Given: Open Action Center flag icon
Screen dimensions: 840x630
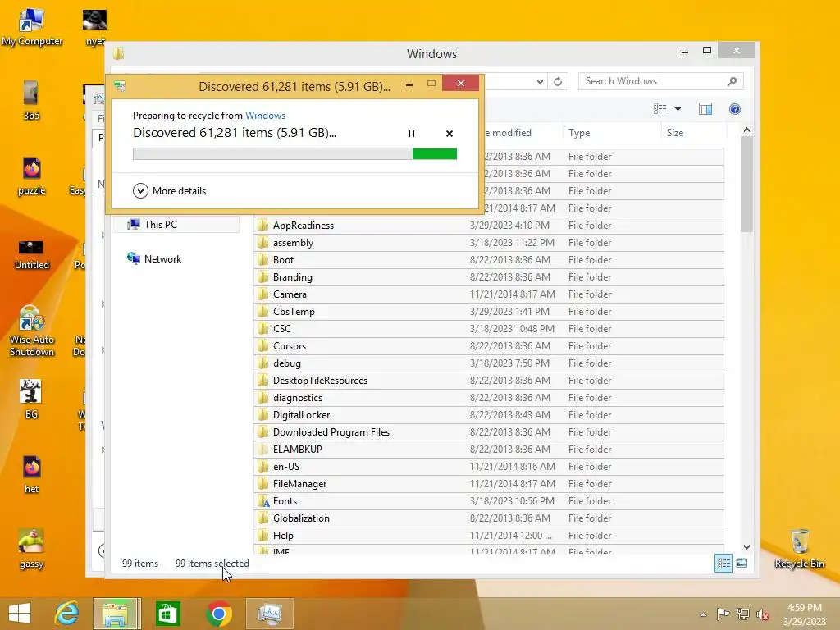Looking at the screenshot, I should tap(723, 614).
